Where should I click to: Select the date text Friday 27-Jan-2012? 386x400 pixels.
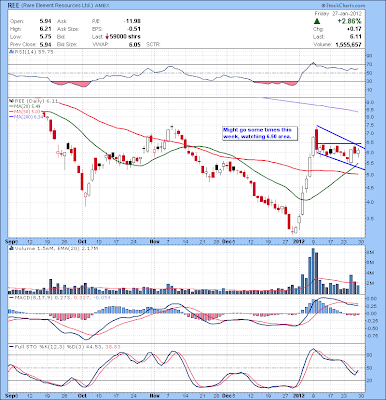coord(338,14)
